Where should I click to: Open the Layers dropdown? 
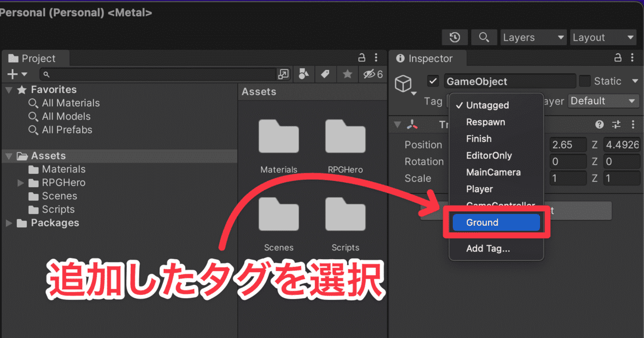click(532, 37)
